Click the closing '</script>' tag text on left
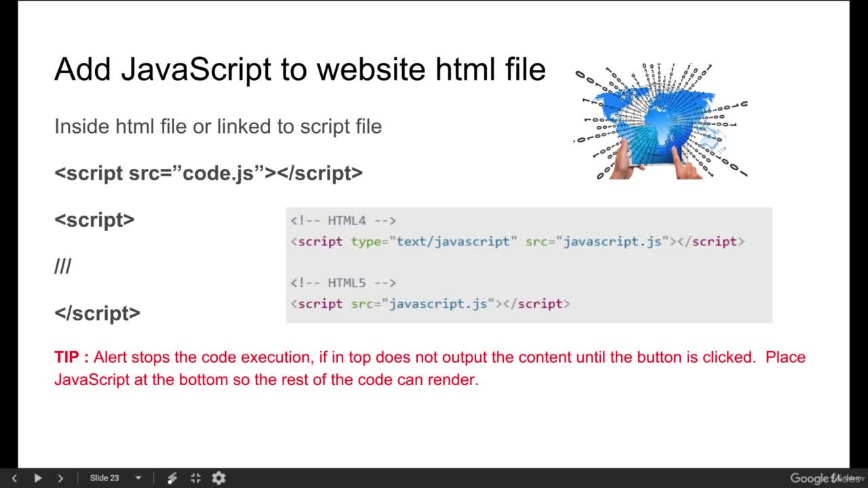 point(97,313)
